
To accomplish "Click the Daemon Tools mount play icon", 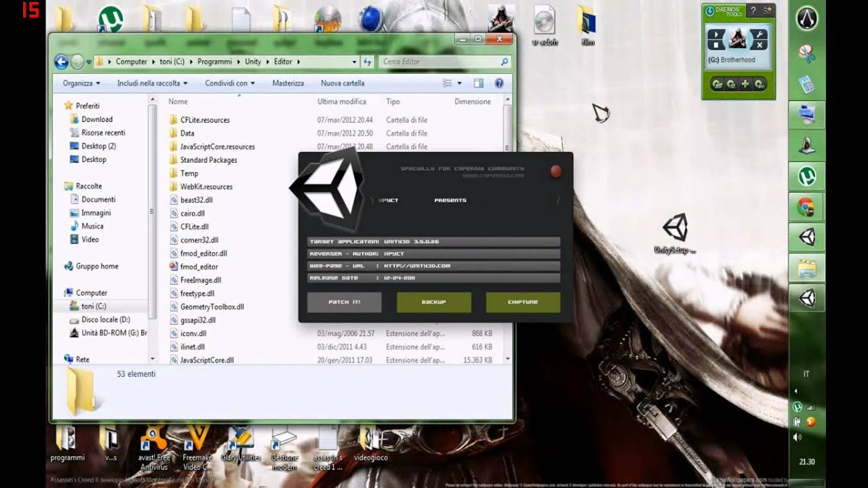I will coord(716,34).
